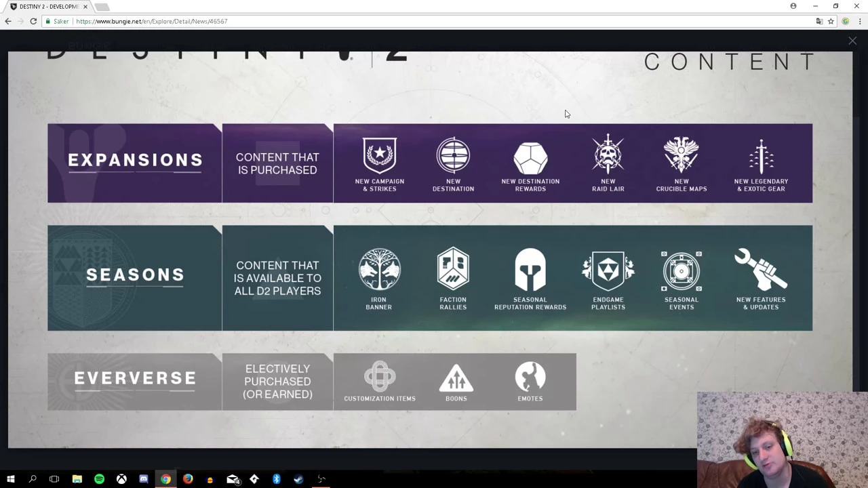Open the Chrome profile avatar button
This screenshot has height=488, width=868.
click(793, 6)
